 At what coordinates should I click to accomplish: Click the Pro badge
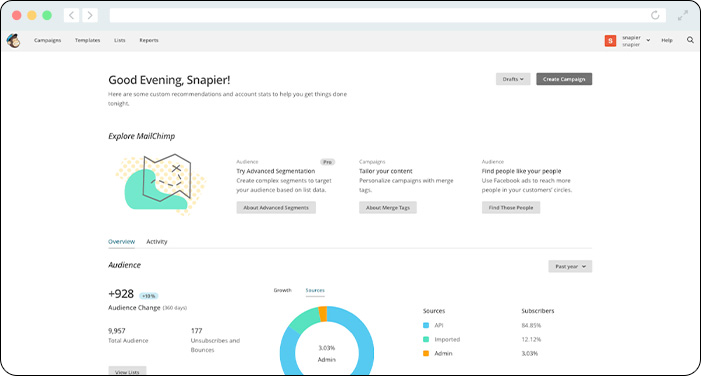click(x=327, y=162)
